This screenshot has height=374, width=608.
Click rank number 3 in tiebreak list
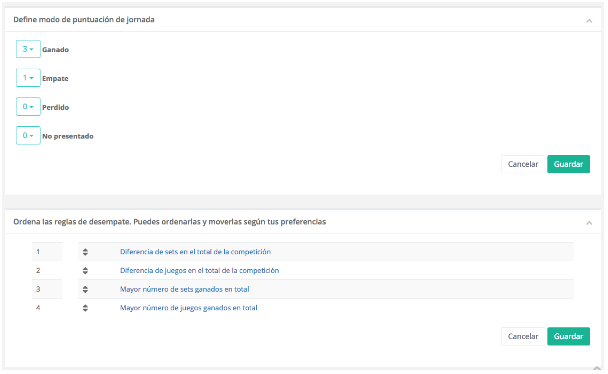[38, 289]
